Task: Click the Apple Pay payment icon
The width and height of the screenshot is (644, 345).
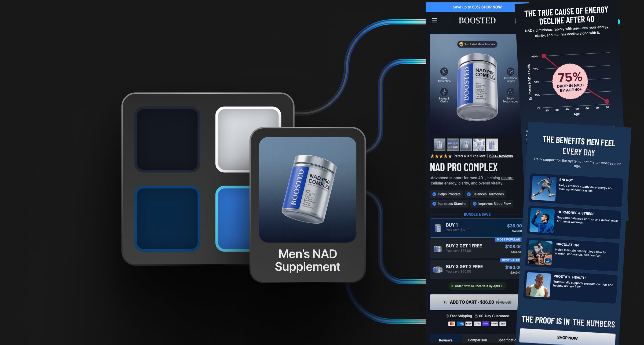Action: (469, 324)
